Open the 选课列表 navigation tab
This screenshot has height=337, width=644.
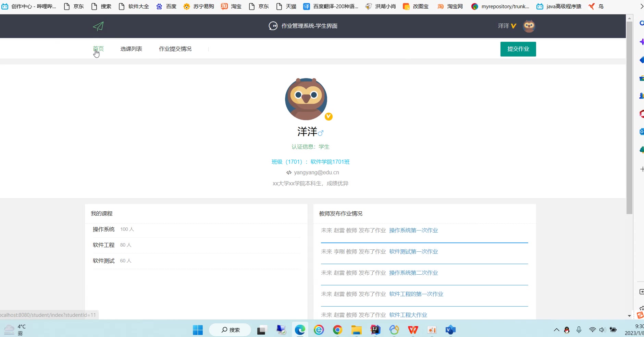pyautogui.click(x=131, y=49)
